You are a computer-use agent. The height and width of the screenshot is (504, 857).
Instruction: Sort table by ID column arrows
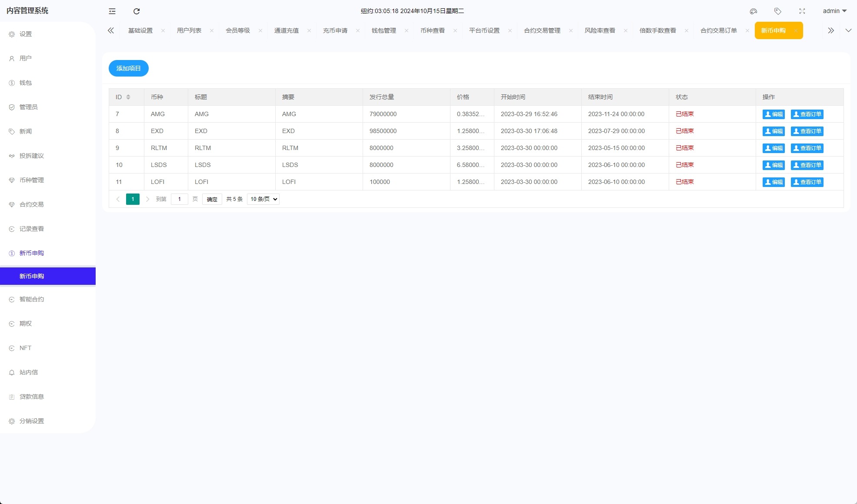click(x=128, y=97)
